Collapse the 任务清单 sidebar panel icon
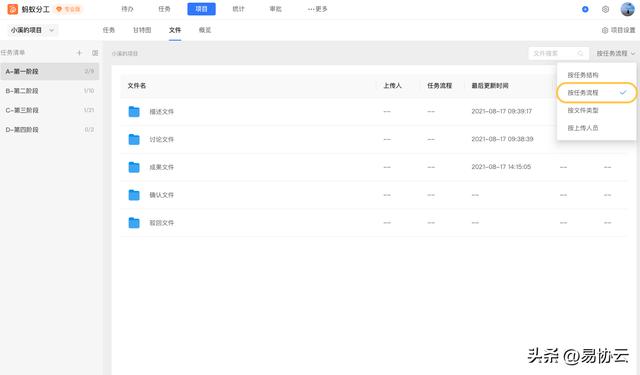Viewport: 640px width, 375px height. coord(95,53)
